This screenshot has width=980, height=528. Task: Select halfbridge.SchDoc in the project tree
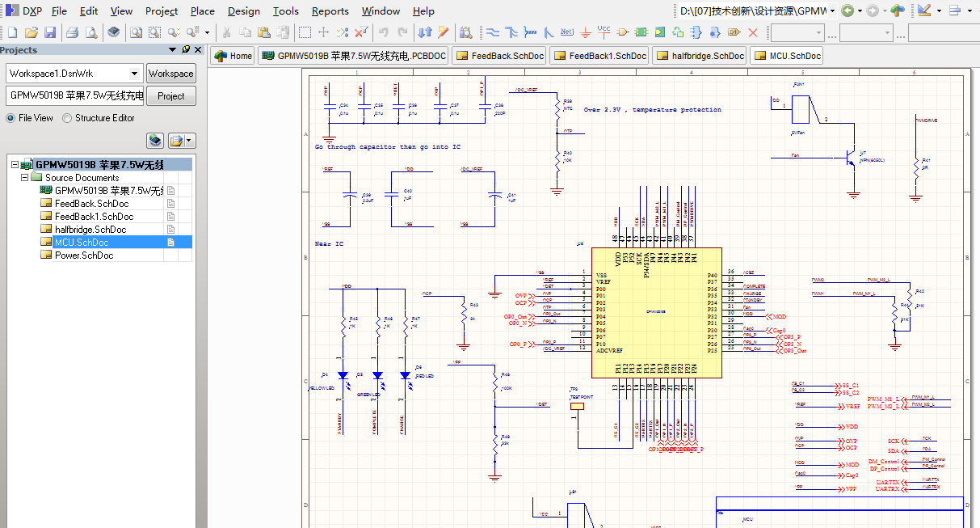(x=90, y=229)
